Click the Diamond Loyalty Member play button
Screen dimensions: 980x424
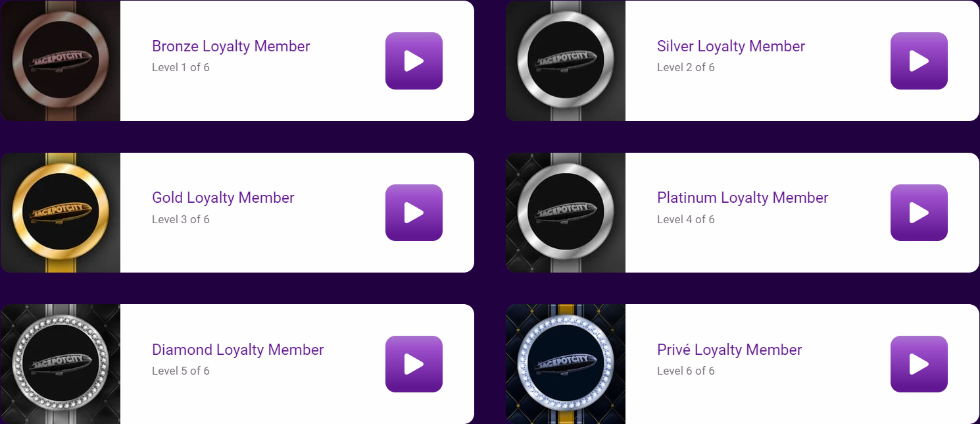414,364
